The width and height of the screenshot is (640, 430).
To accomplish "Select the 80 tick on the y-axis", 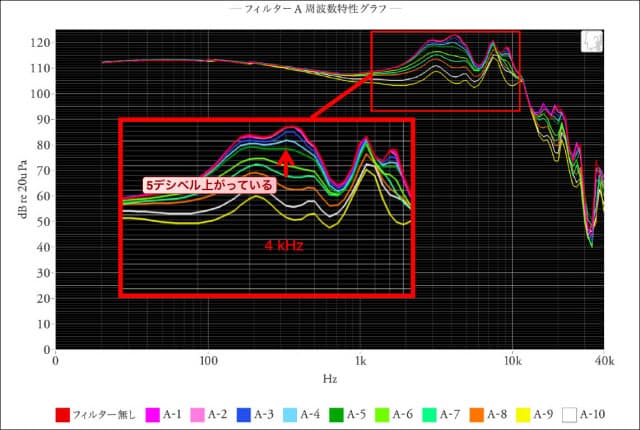I will coord(43,145).
